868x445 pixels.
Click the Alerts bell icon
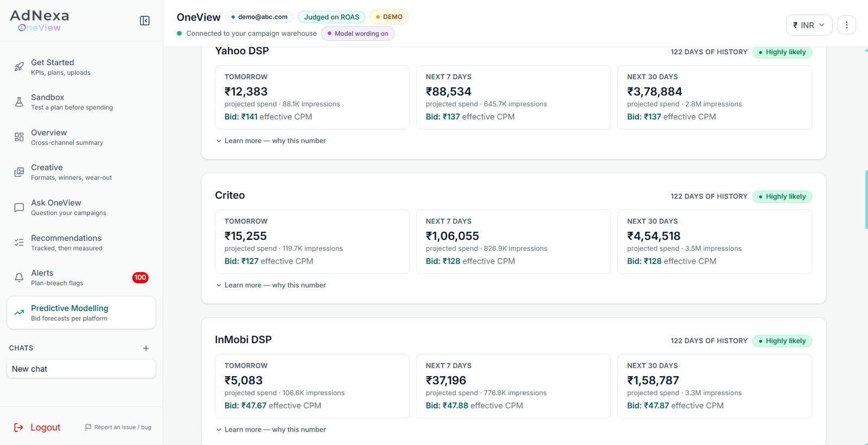click(19, 277)
